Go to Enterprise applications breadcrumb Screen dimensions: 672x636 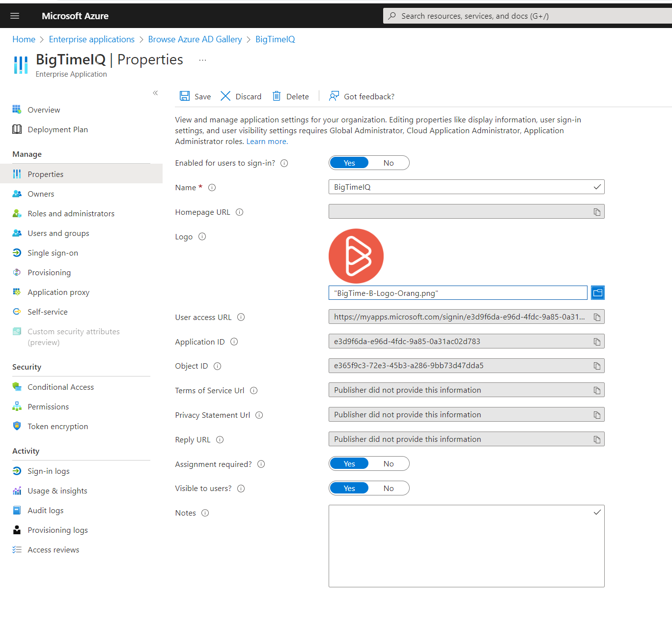[x=91, y=39]
